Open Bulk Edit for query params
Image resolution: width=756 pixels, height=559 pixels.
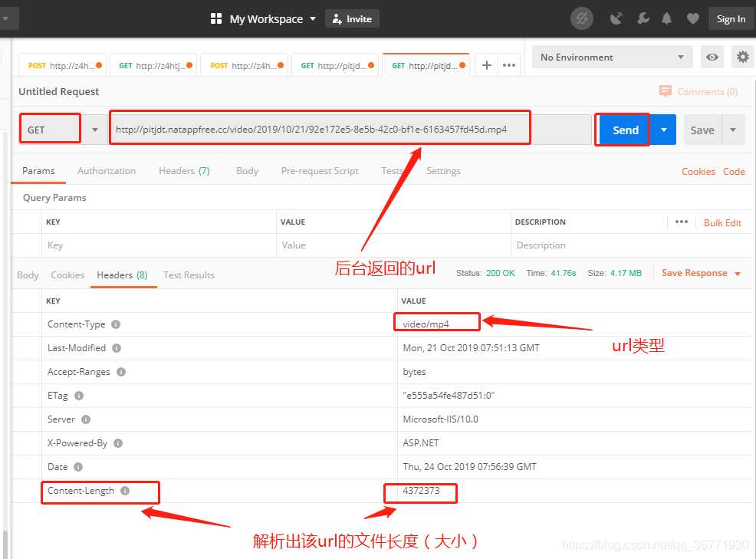722,222
